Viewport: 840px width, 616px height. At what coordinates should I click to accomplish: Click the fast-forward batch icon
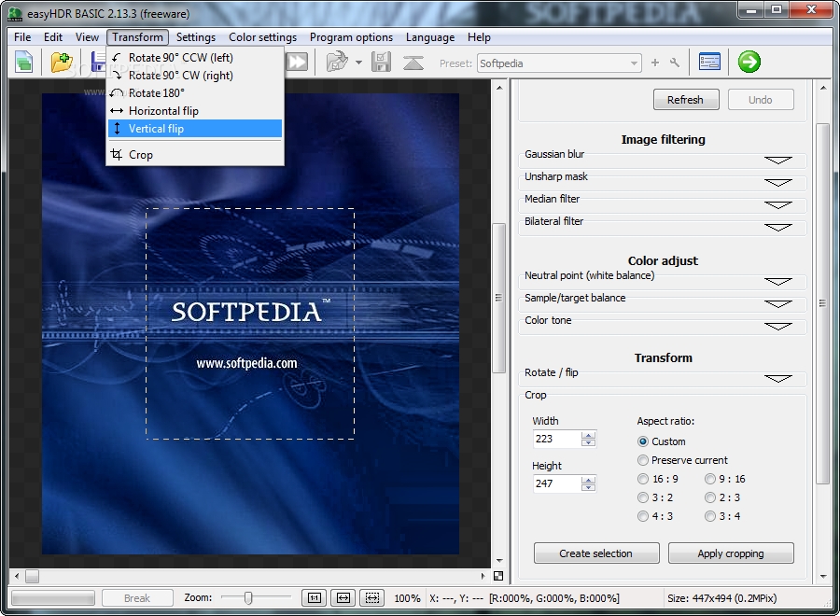point(296,63)
